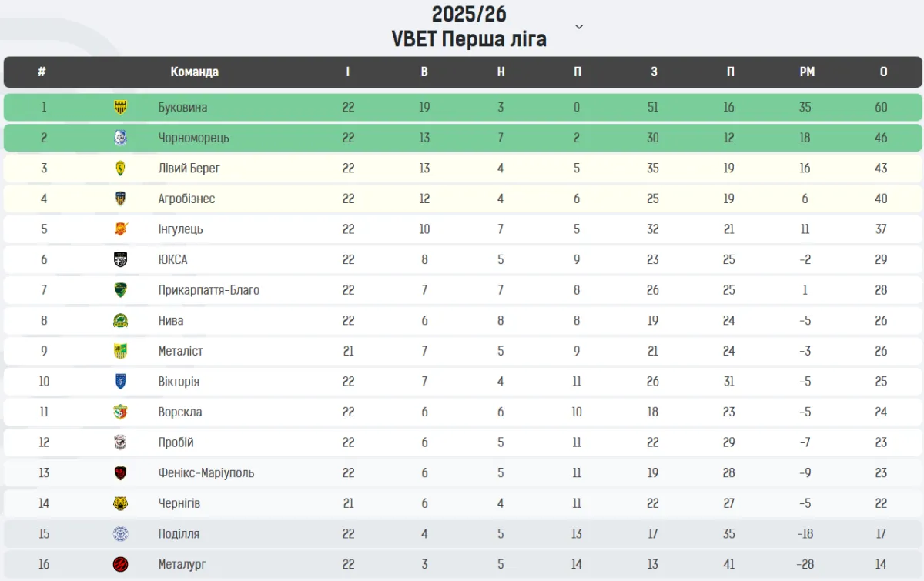Click the ЮКСА club crest
Image resolution: width=924 pixels, height=581 pixels.
click(x=120, y=259)
